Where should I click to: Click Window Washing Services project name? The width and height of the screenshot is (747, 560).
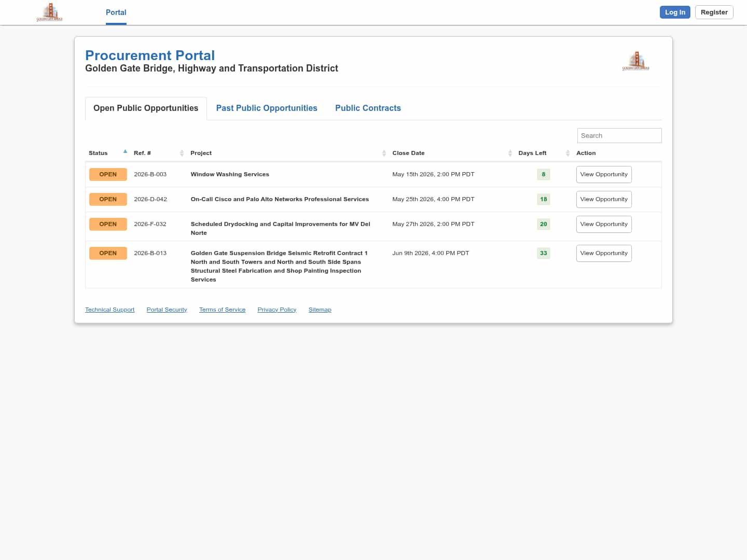pos(230,175)
